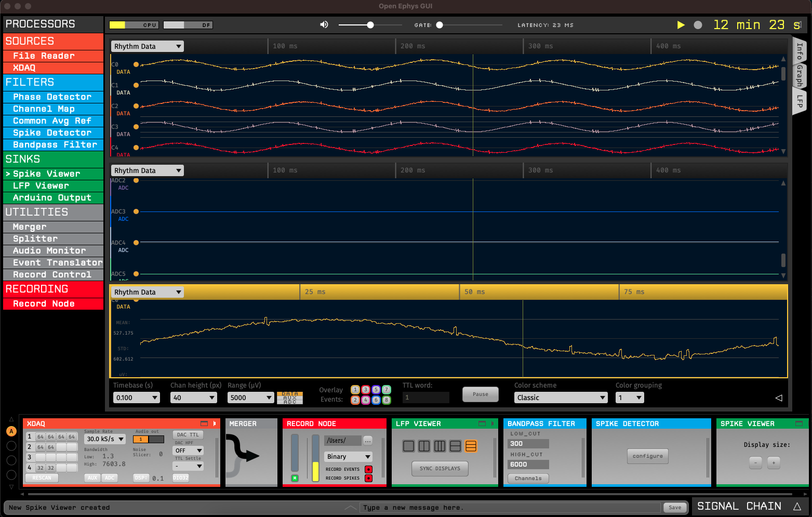
Task: Start acquisition with the yellow play button
Action: pos(681,25)
